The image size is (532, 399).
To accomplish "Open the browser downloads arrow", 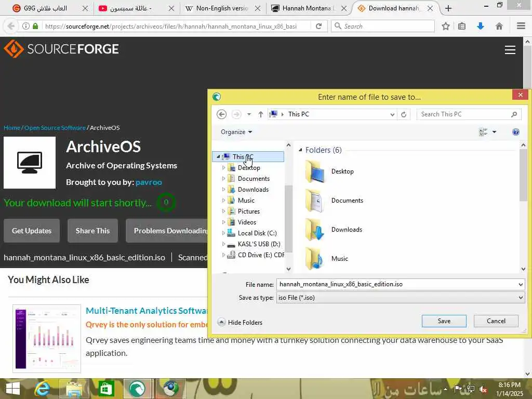I will pyautogui.click(x=481, y=26).
